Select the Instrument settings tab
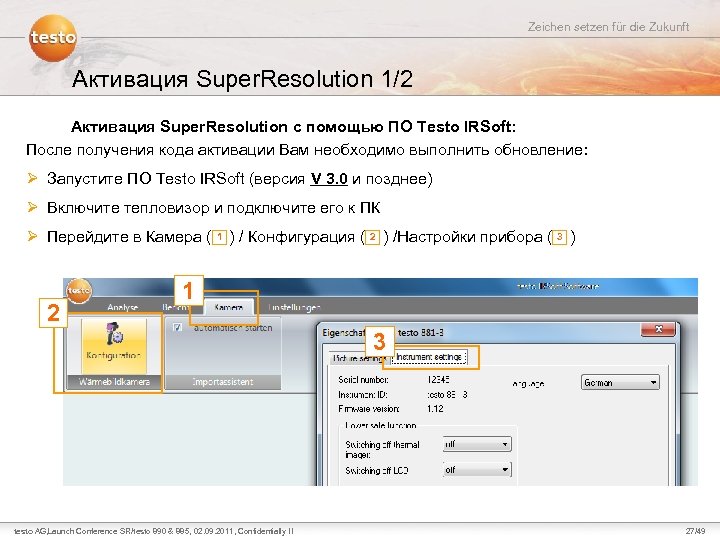720x540 pixels. tap(428, 357)
